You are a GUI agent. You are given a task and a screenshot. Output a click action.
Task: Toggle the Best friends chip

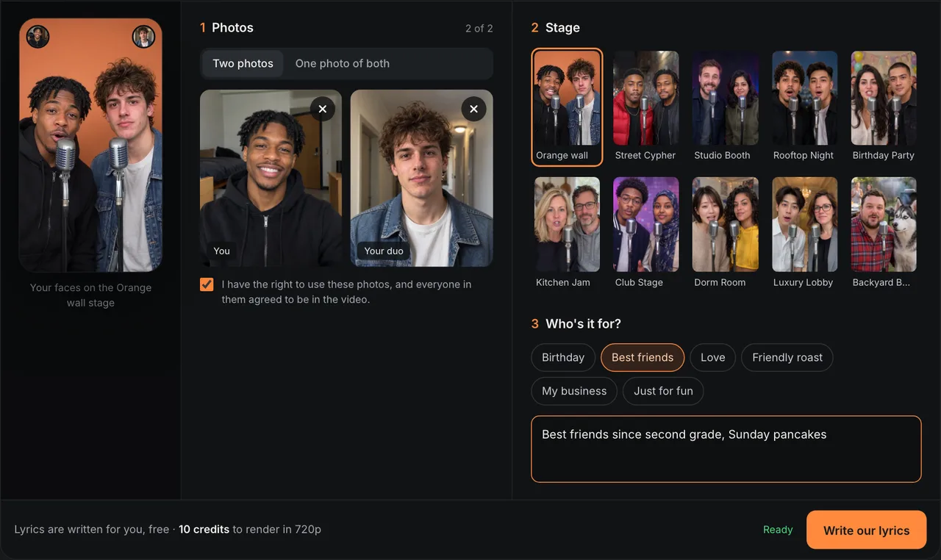point(643,357)
